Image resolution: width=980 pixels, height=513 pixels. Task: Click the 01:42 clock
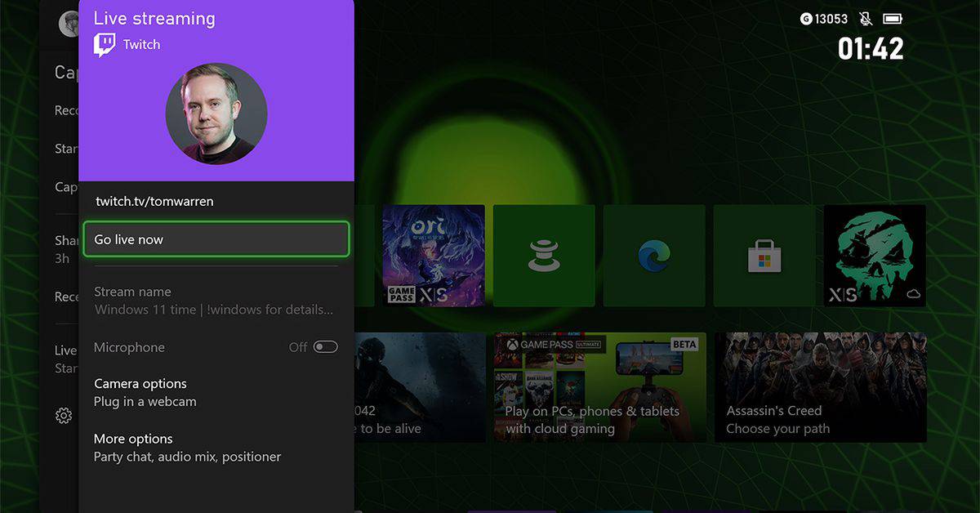tap(871, 49)
